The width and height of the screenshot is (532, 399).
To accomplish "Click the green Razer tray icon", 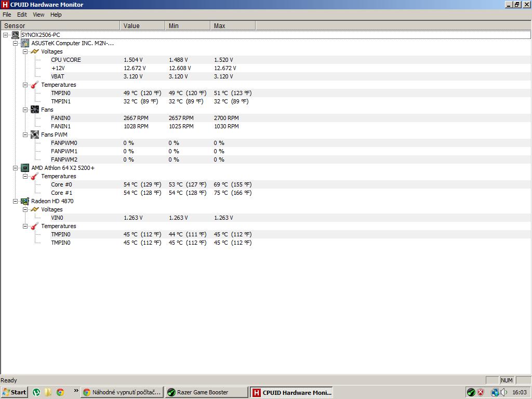I will point(471,392).
